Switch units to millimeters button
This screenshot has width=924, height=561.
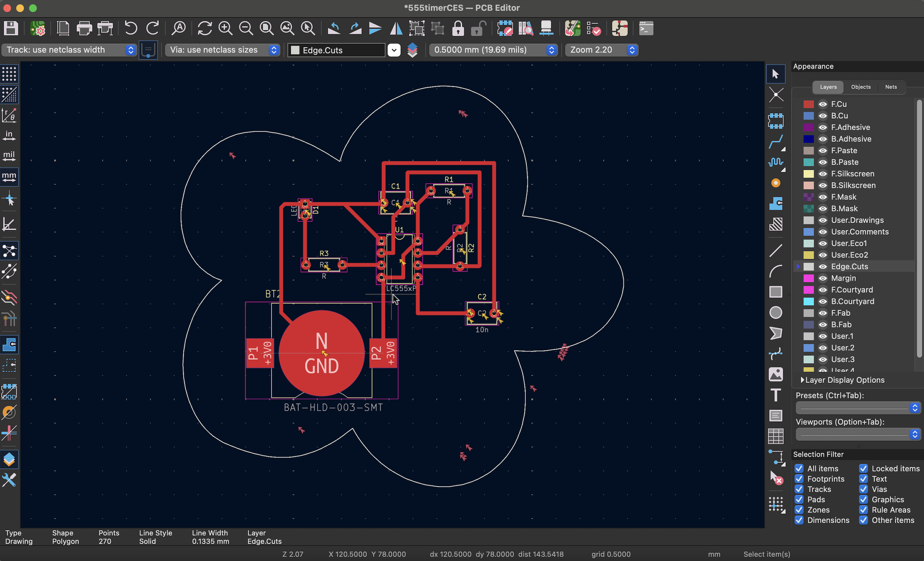pyautogui.click(x=9, y=176)
